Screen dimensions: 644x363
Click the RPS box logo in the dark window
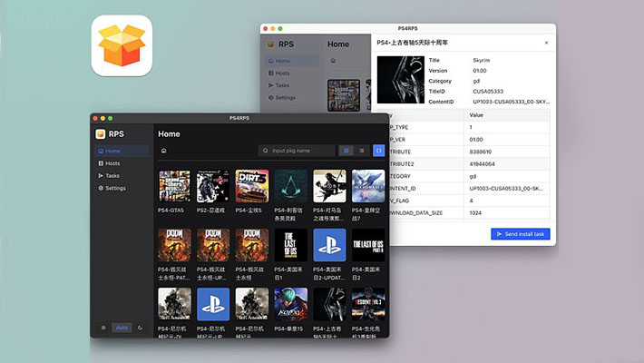pyautogui.click(x=100, y=134)
